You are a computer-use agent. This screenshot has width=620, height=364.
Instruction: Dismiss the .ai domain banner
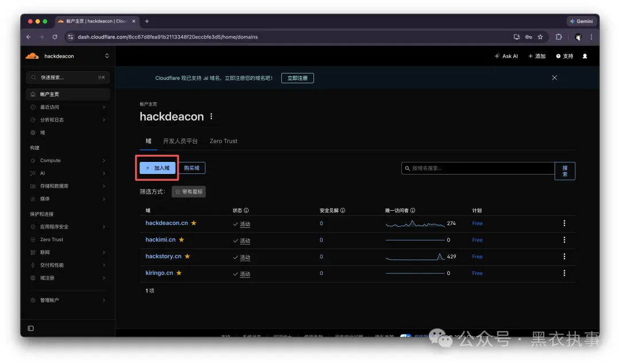click(x=555, y=78)
